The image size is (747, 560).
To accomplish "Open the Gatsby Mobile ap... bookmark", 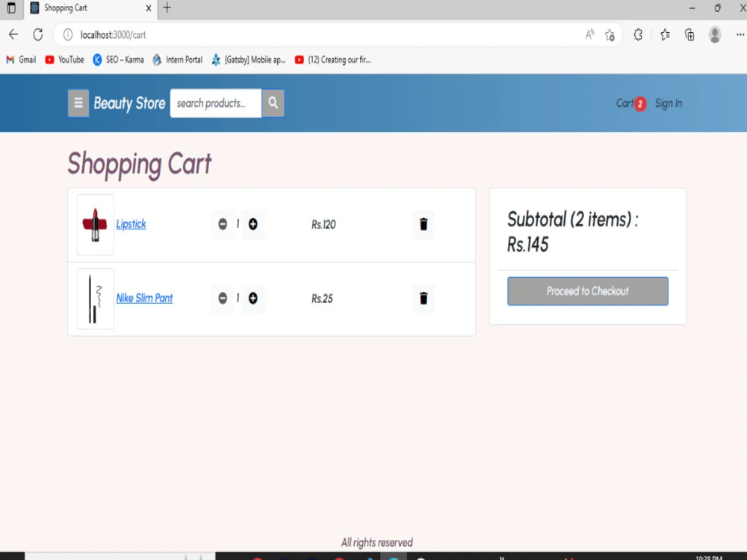I will pos(248,60).
